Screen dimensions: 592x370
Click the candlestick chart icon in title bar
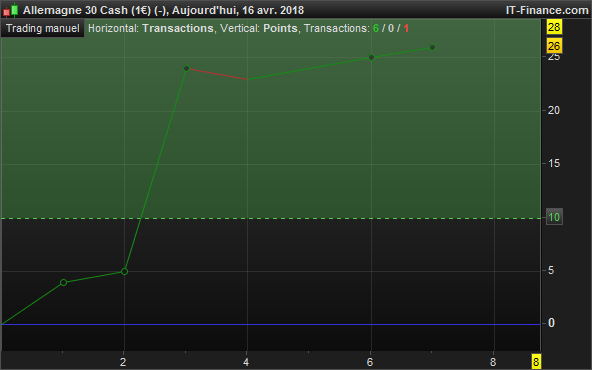coord(11,10)
